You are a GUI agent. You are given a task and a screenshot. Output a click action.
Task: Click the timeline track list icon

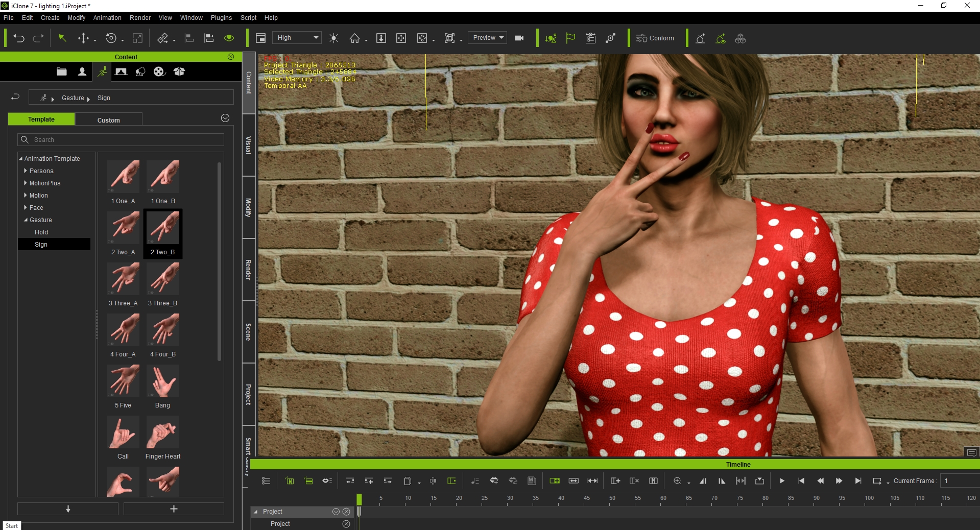[266, 481]
